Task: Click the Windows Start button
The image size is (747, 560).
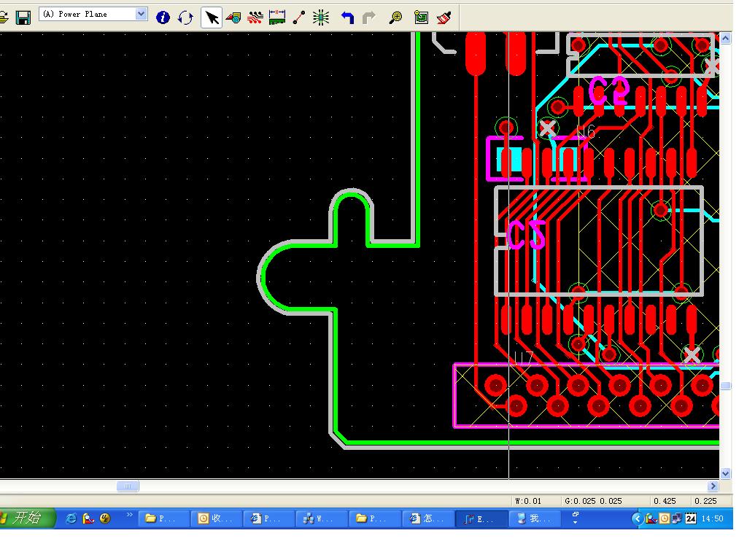Action: [28, 518]
